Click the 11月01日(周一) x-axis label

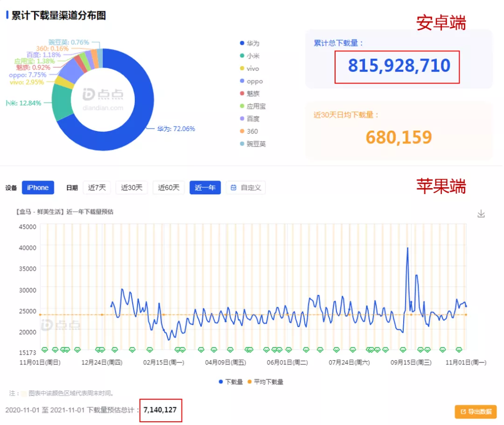pyautogui.click(x=466, y=362)
